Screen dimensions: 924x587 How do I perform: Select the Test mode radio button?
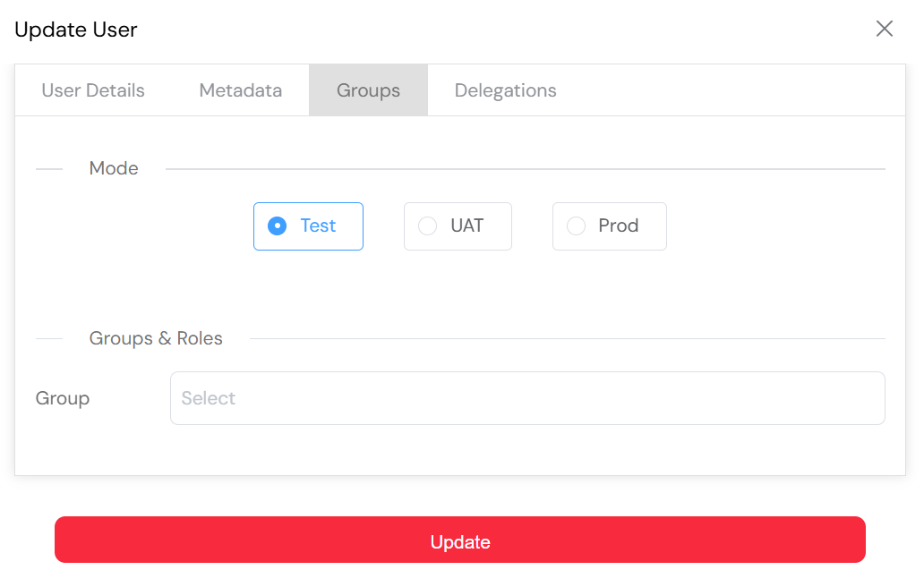[308, 226]
